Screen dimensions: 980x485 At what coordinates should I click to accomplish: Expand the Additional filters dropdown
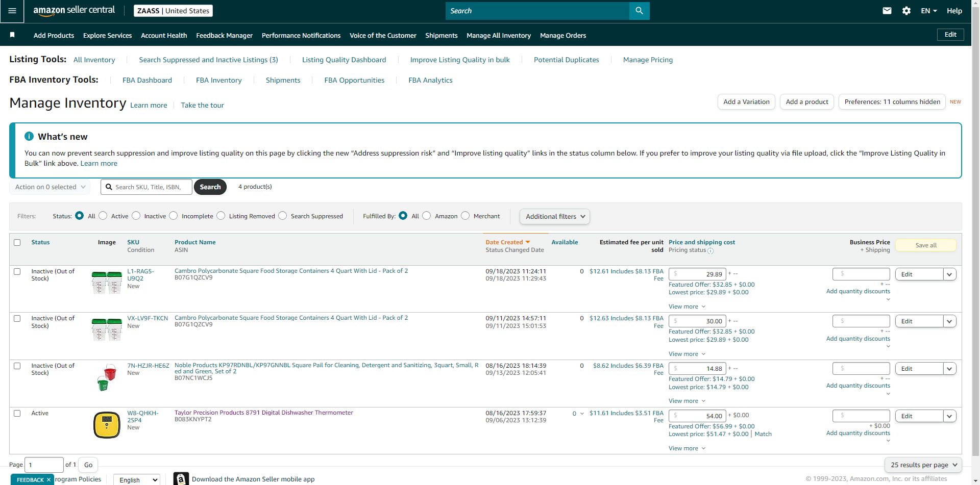(555, 217)
